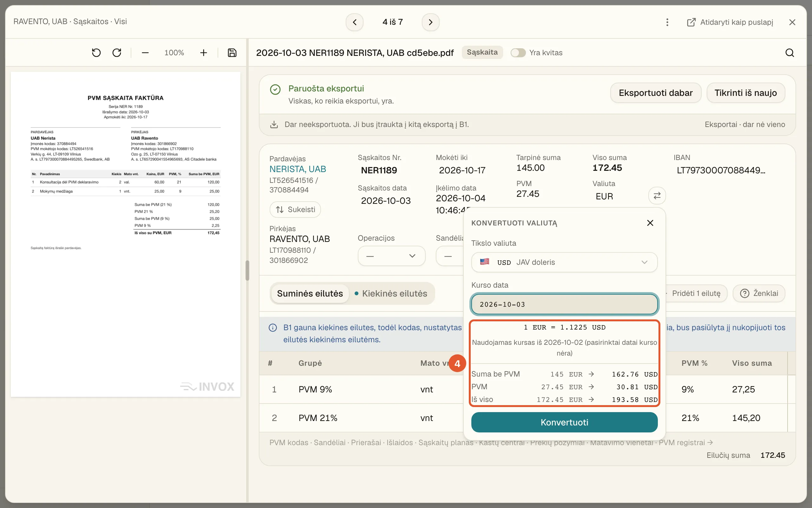Click the Konvertuoti button
The width and height of the screenshot is (812, 508).
point(564,422)
